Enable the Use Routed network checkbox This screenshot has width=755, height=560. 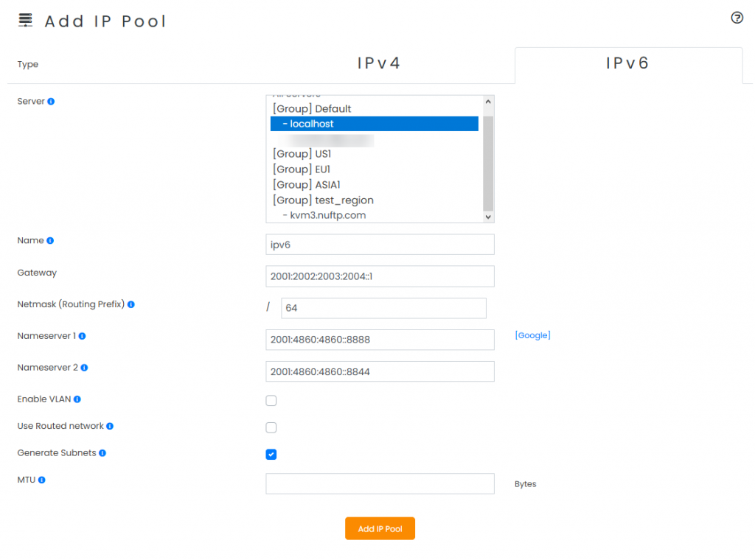click(271, 427)
